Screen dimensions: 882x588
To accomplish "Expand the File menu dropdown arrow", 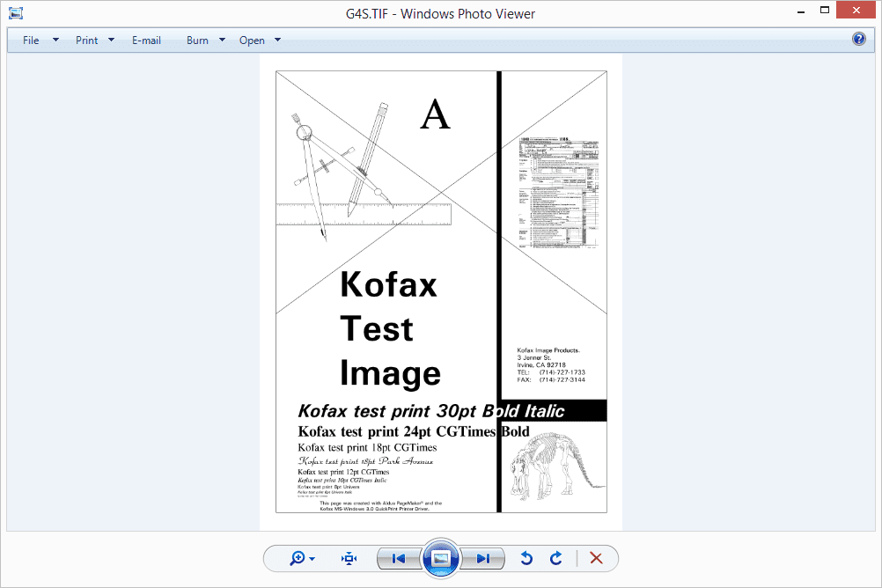I will (55, 40).
